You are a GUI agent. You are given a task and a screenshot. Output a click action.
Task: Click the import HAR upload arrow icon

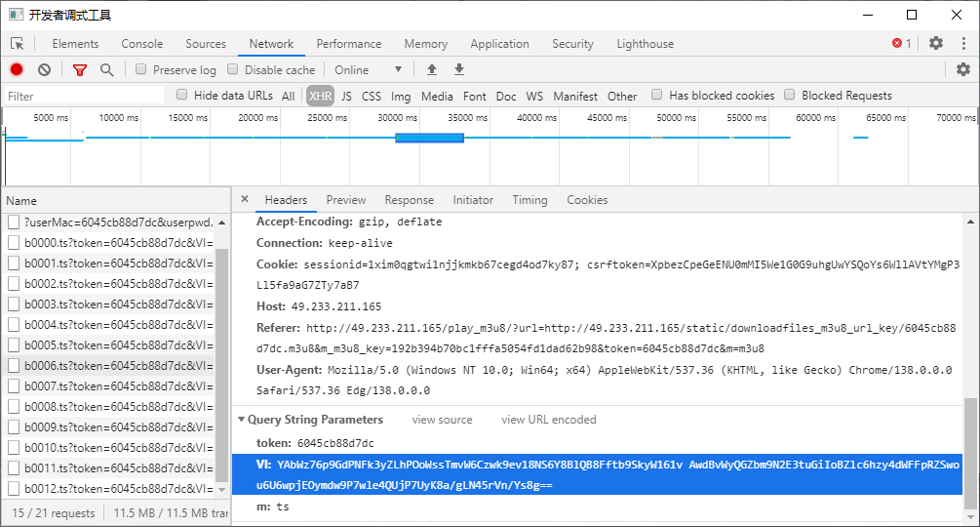[432, 69]
